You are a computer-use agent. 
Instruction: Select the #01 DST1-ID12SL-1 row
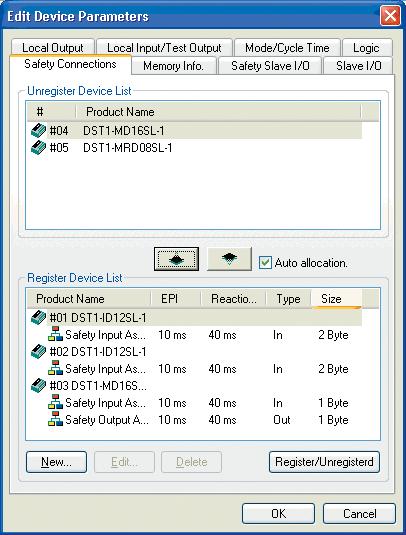coord(194,318)
